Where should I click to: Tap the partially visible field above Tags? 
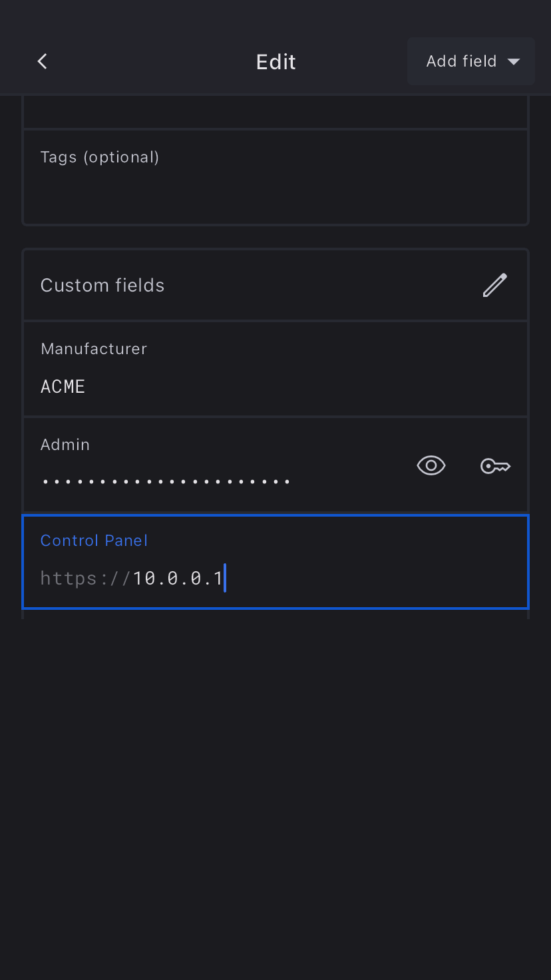[x=275, y=112]
